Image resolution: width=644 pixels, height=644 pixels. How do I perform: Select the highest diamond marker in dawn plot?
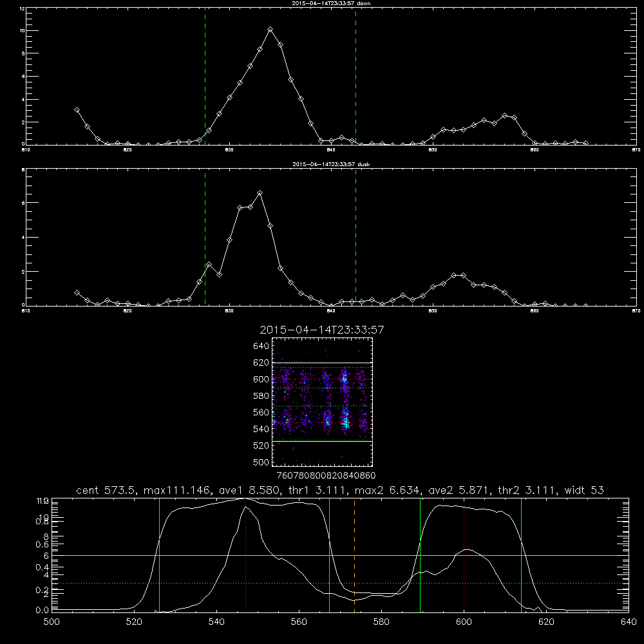270,30
